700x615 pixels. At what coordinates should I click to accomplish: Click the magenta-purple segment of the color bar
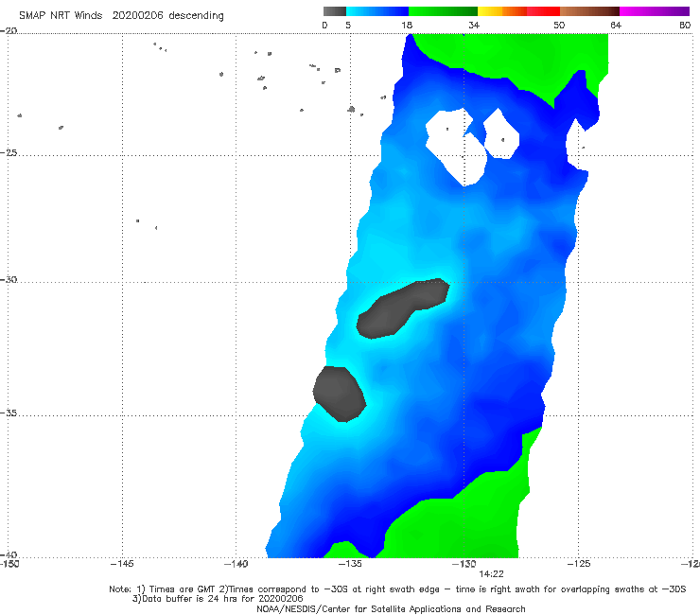click(655, 11)
